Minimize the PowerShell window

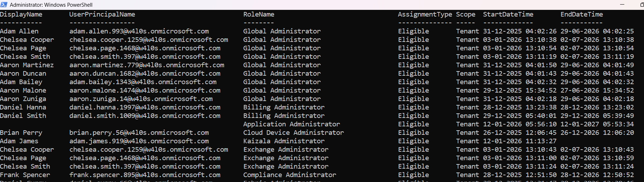[x=622, y=5]
